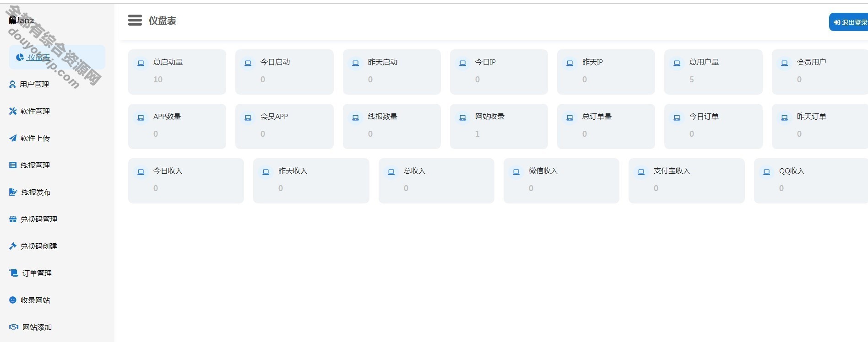868x342 pixels.
Task: Click the laptop icon on 会员用户 card
Action: click(785, 63)
